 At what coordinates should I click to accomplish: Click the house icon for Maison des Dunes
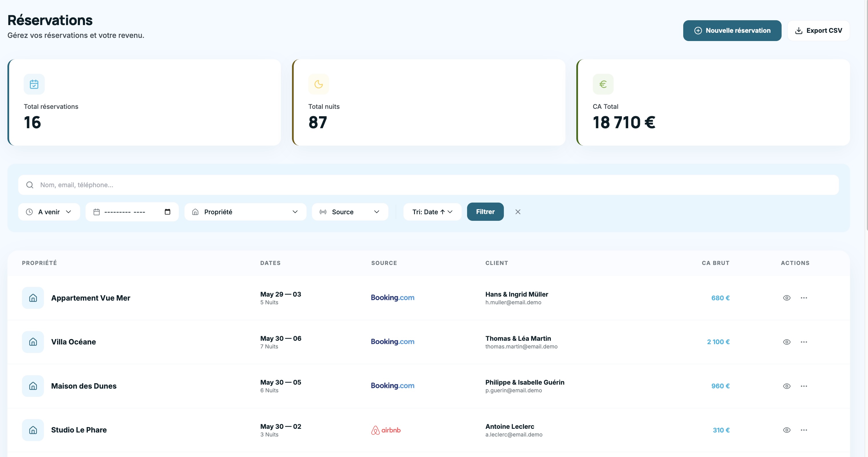tap(33, 386)
